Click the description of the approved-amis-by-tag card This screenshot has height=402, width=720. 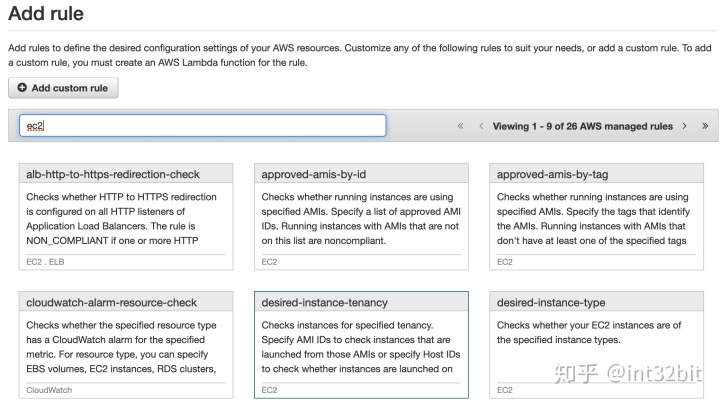click(x=593, y=219)
